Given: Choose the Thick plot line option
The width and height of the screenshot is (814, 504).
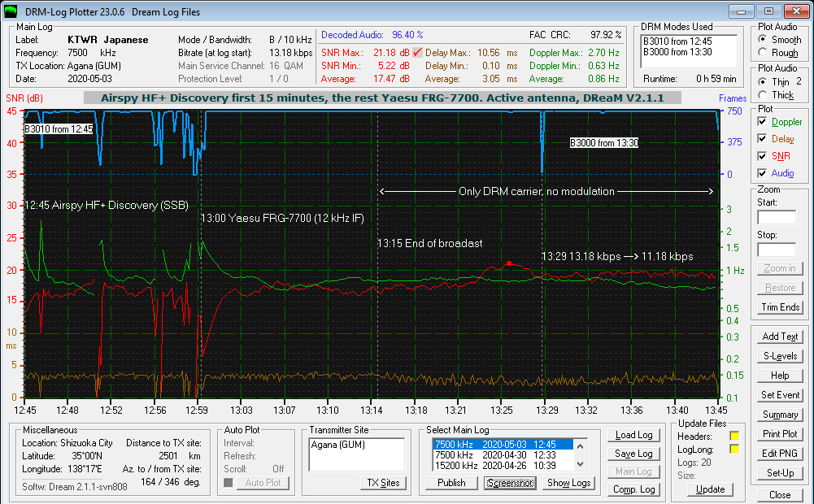Looking at the screenshot, I should (x=762, y=94).
